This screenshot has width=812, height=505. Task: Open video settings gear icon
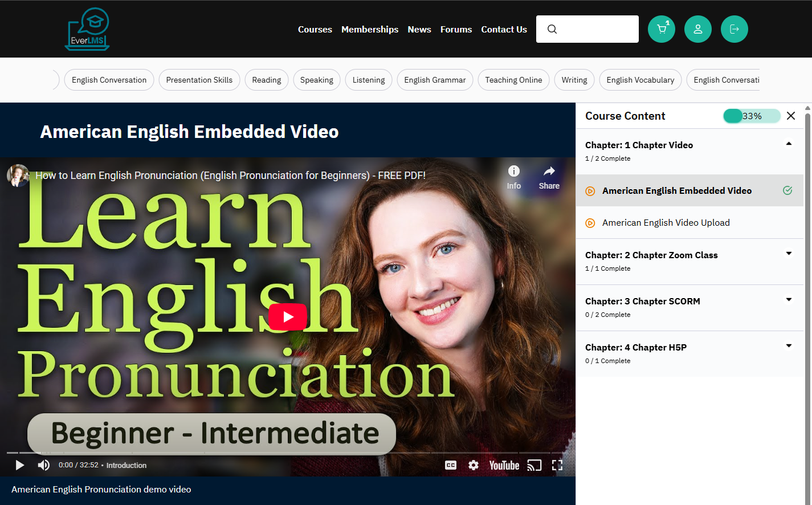(473, 465)
